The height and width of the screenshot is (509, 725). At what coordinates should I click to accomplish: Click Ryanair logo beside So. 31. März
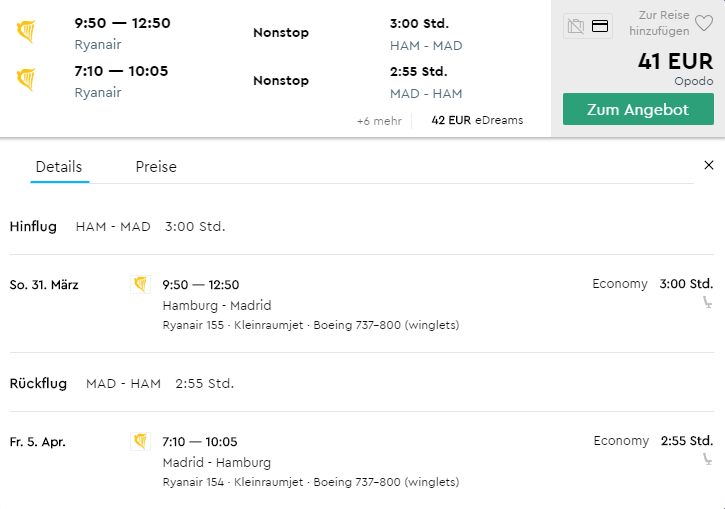tap(140, 284)
